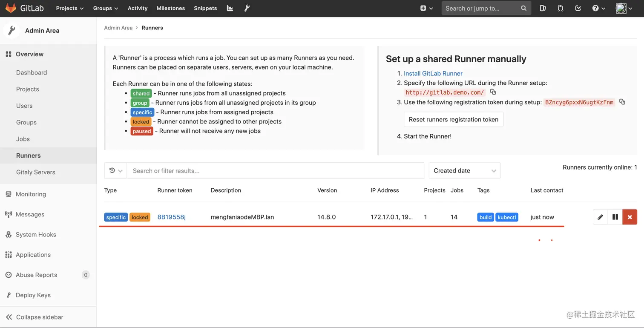Click the Applications grid icon in sidebar

click(x=9, y=255)
